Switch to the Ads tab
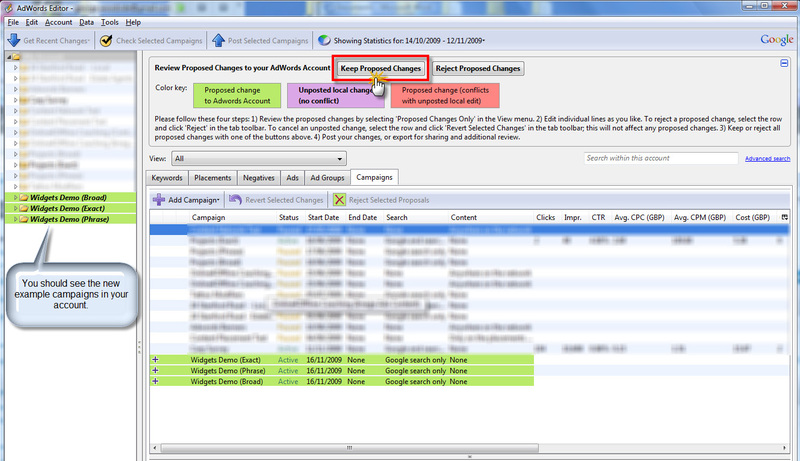Screen dimensions: 800x461 click(x=292, y=177)
